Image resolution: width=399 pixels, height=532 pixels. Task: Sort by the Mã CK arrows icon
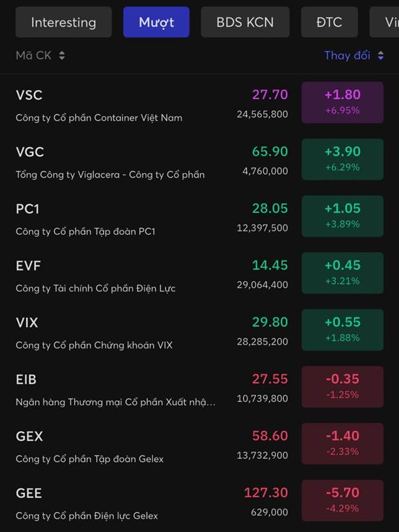coord(62,55)
